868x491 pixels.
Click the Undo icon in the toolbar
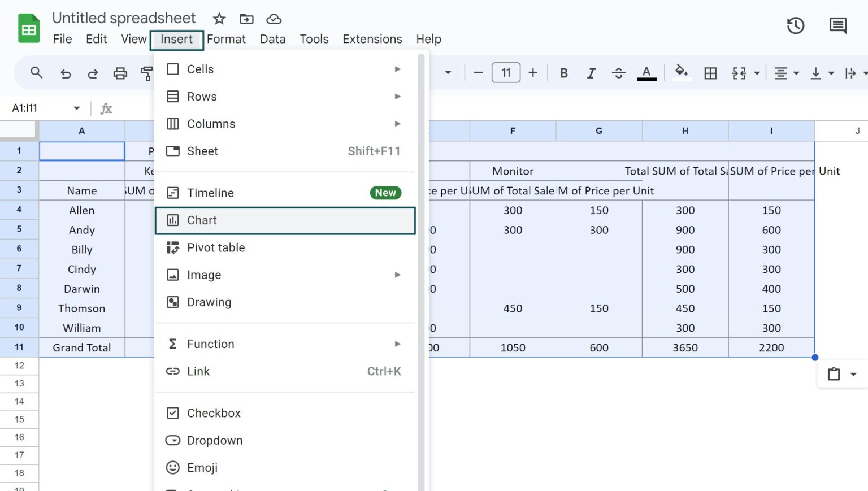click(66, 73)
